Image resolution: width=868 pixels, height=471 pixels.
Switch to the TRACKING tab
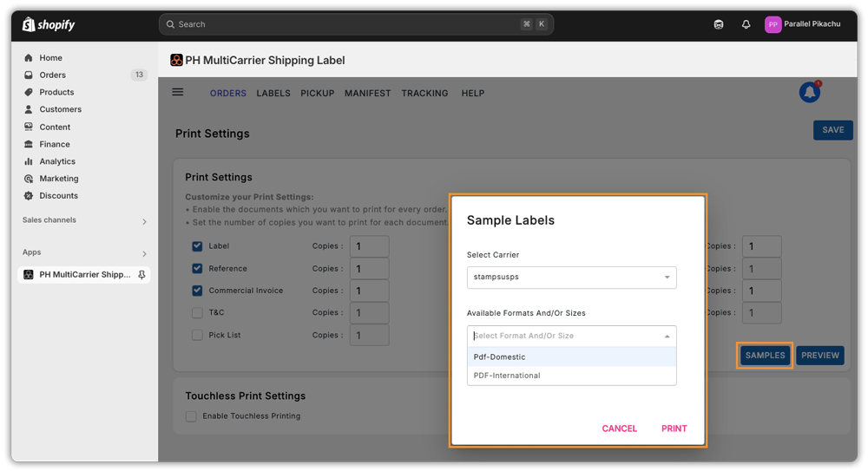tap(424, 94)
